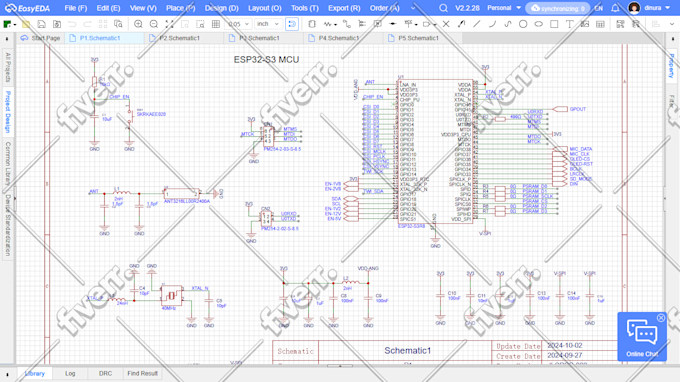This screenshot has width=680, height=382.
Task: Open the Property side panel
Action: 672,66
